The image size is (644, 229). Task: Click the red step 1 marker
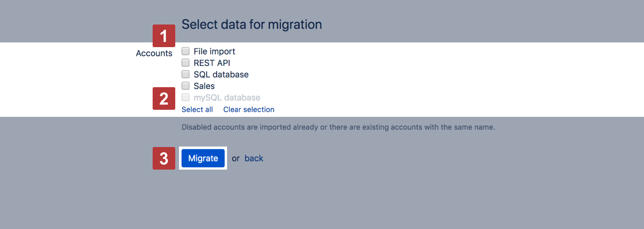point(163,36)
